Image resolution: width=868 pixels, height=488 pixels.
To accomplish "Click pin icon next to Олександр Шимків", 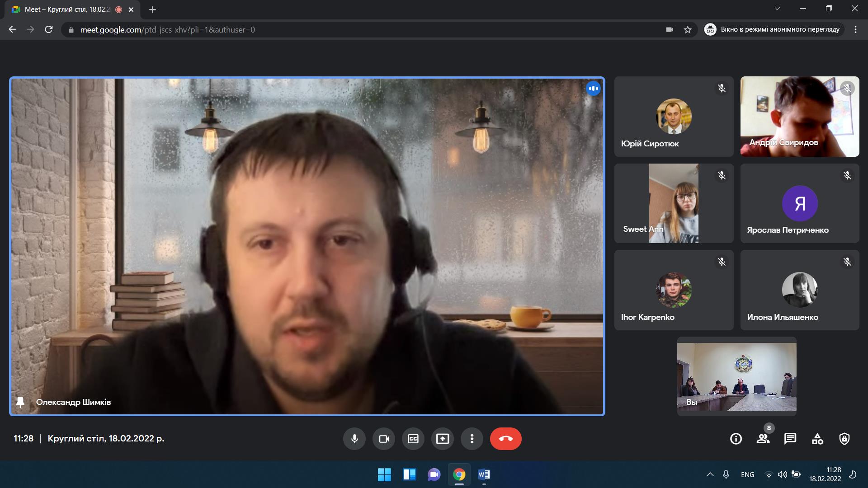I will 20,402.
